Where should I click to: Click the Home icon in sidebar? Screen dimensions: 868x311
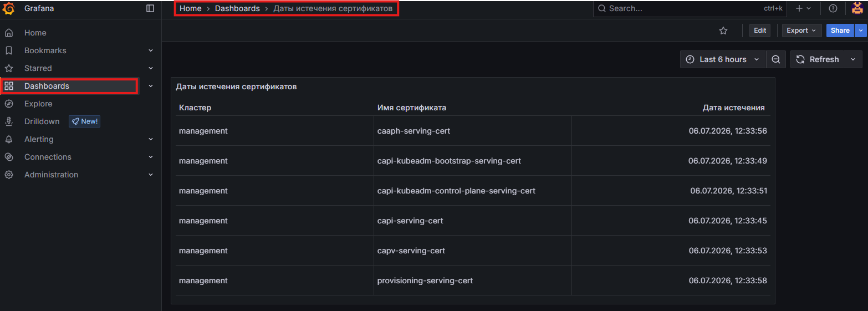[x=9, y=33]
